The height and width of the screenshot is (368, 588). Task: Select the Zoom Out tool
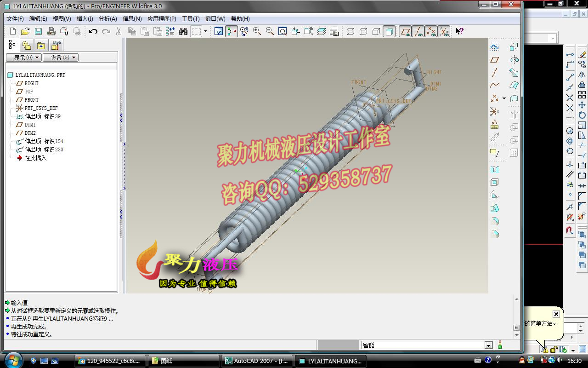pyautogui.click(x=269, y=31)
